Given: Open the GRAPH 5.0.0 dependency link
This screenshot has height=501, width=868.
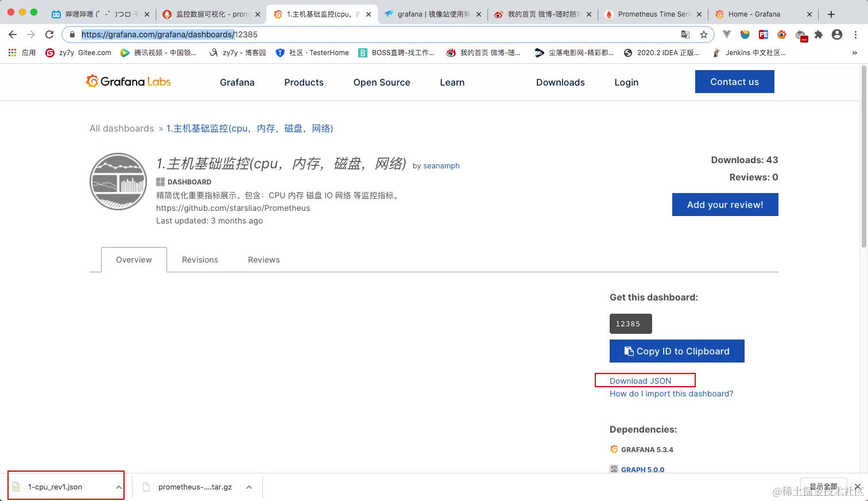Looking at the screenshot, I should [x=642, y=469].
